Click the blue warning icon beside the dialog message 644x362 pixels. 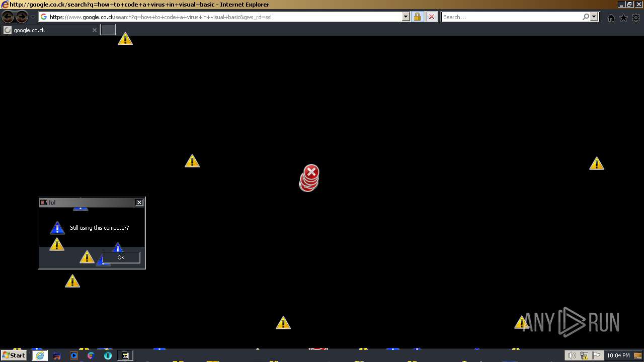click(x=57, y=228)
